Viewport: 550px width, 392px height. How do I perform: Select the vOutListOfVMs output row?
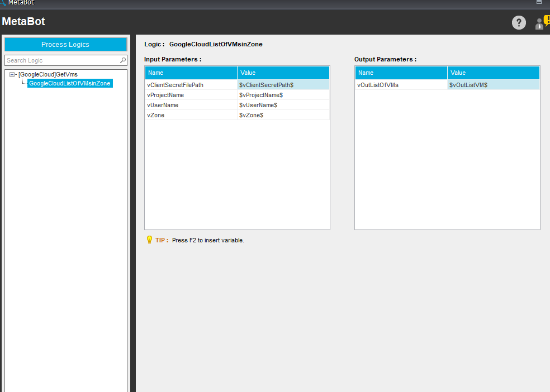pyautogui.click(x=401, y=85)
